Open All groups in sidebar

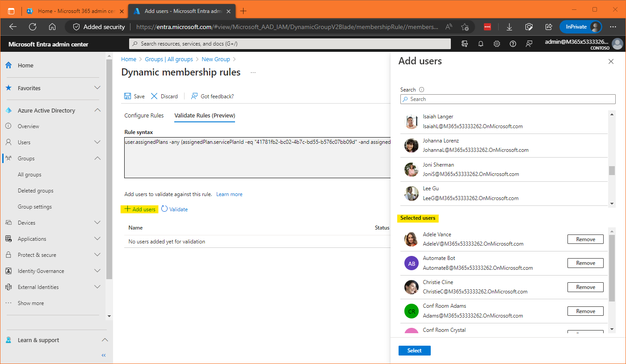click(x=29, y=175)
